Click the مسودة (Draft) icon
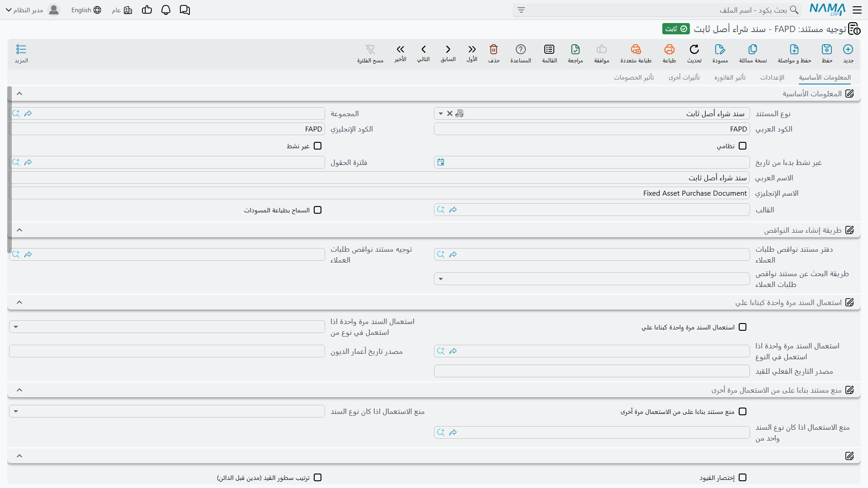The image size is (868, 488). (x=720, y=49)
